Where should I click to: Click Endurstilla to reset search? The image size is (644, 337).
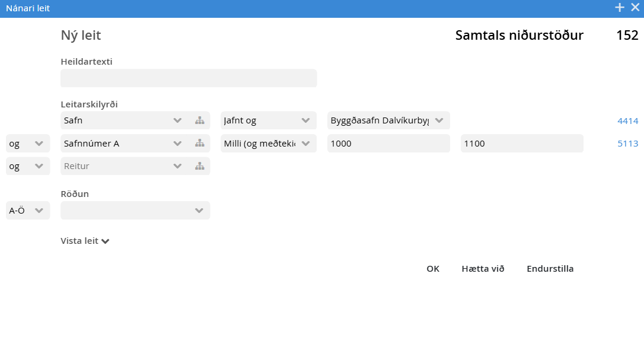[x=550, y=269]
